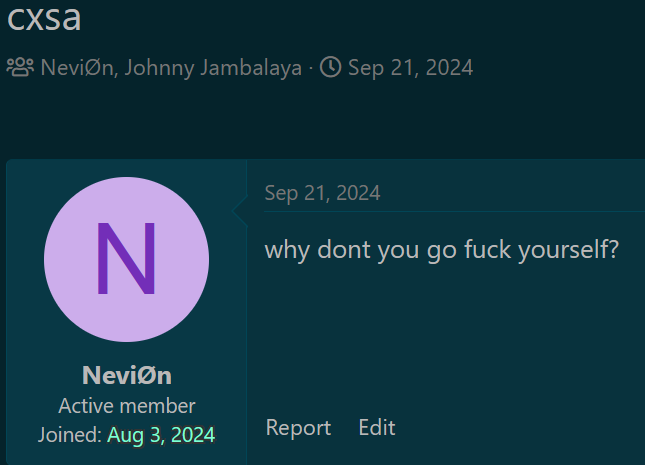Click the Active member user title
This screenshot has width=645, height=465.
click(127, 406)
